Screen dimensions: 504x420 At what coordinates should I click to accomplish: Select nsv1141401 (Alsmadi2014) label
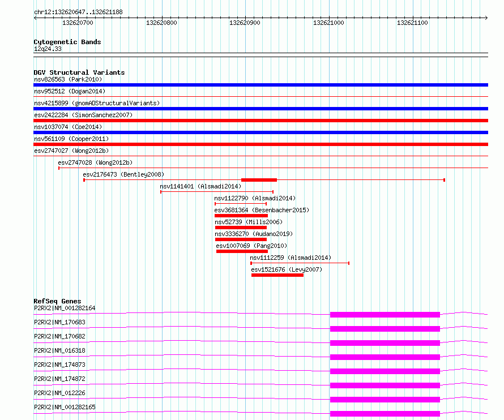[200, 186]
